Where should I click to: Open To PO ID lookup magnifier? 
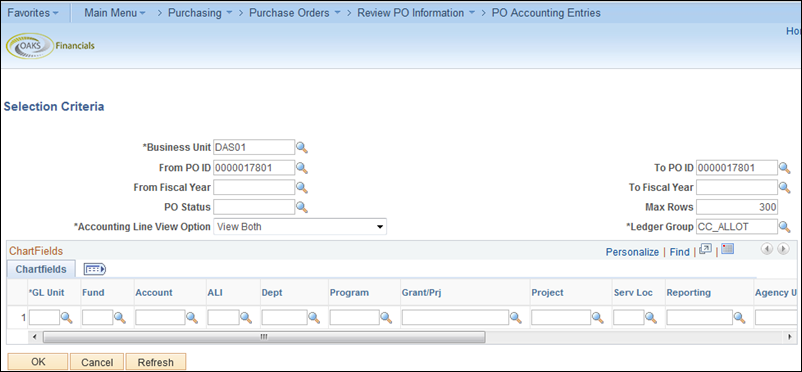[785, 168]
